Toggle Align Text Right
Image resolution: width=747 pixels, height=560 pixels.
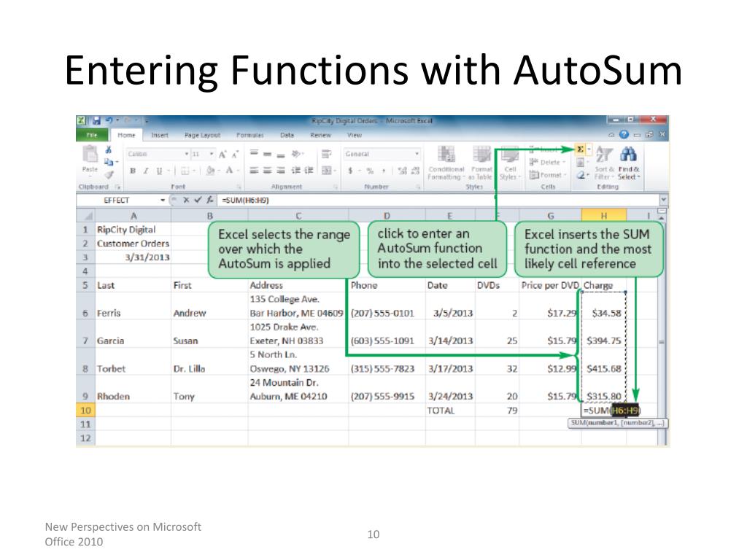coord(281,171)
